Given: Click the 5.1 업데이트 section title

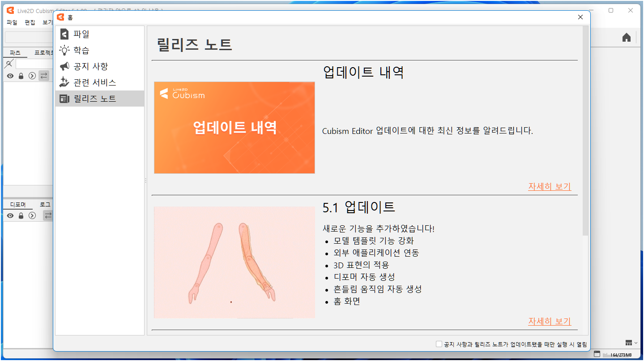Looking at the screenshot, I should point(359,207).
